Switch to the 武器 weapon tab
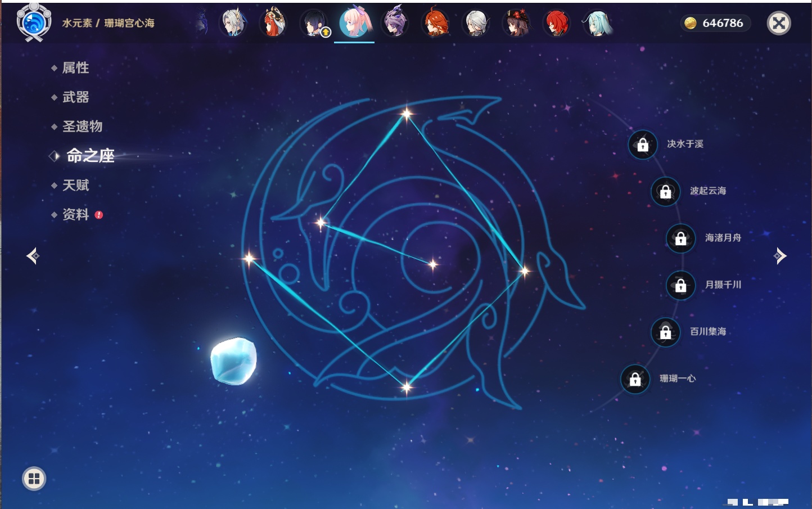The image size is (812, 509). (75, 97)
